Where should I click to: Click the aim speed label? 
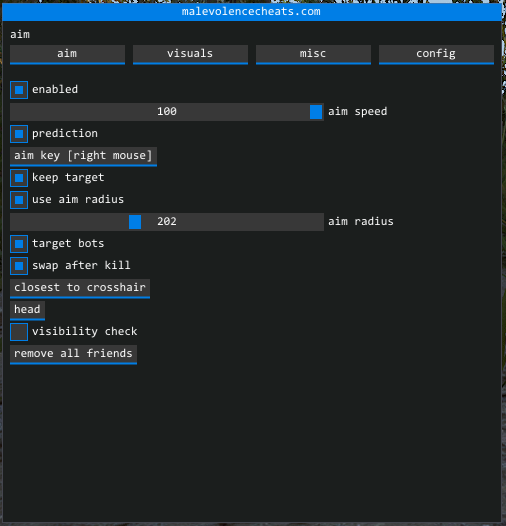tap(357, 111)
